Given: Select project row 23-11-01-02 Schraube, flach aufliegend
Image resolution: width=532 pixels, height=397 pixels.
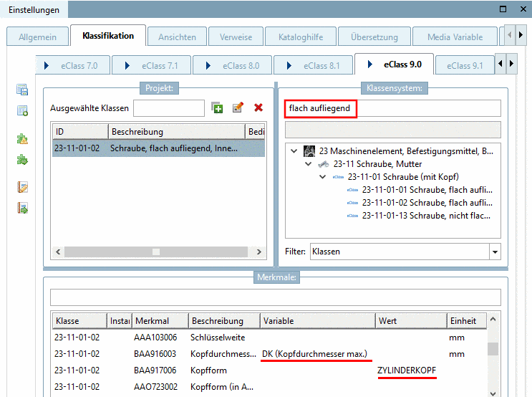Looking at the screenshot, I should [x=158, y=148].
